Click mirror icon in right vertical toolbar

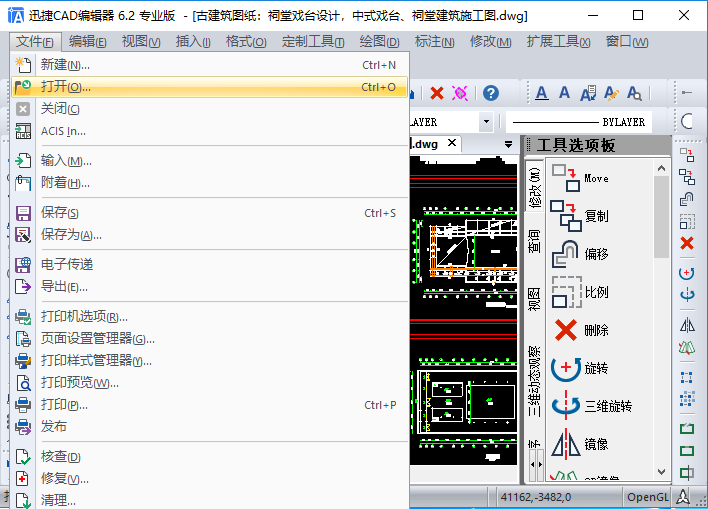687,325
